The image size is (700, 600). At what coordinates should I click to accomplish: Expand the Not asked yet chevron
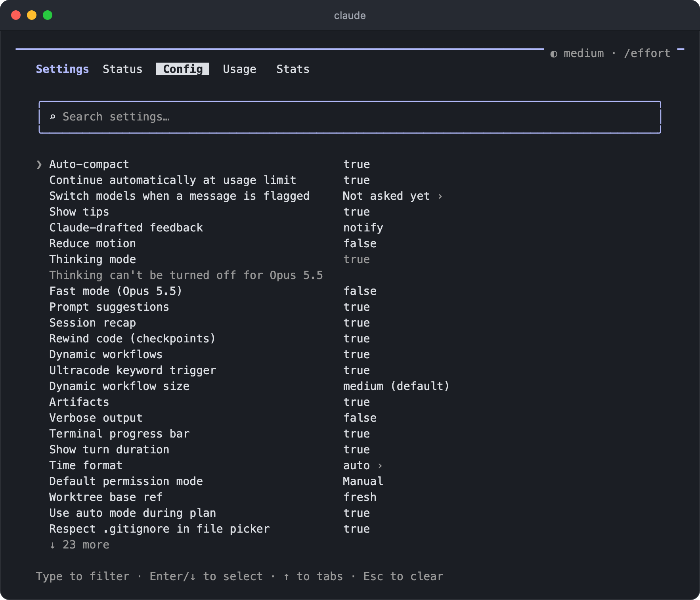(x=440, y=196)
